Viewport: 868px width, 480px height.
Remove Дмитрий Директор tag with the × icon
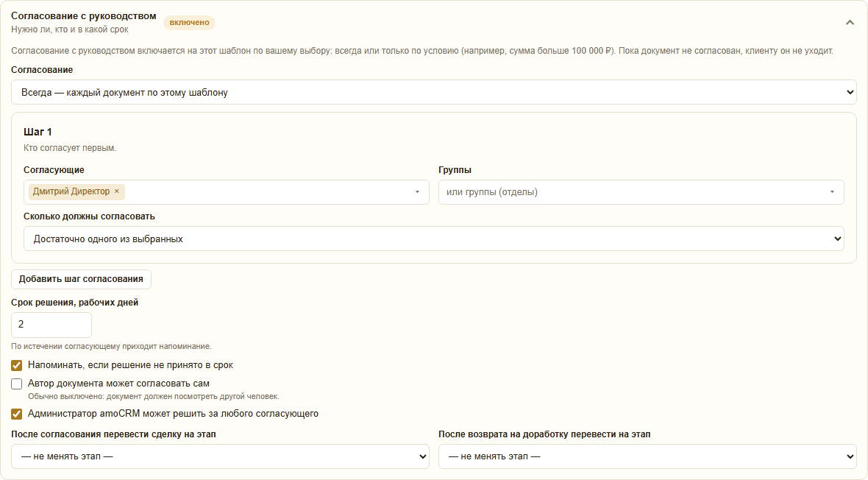click(x=117, y=191)
